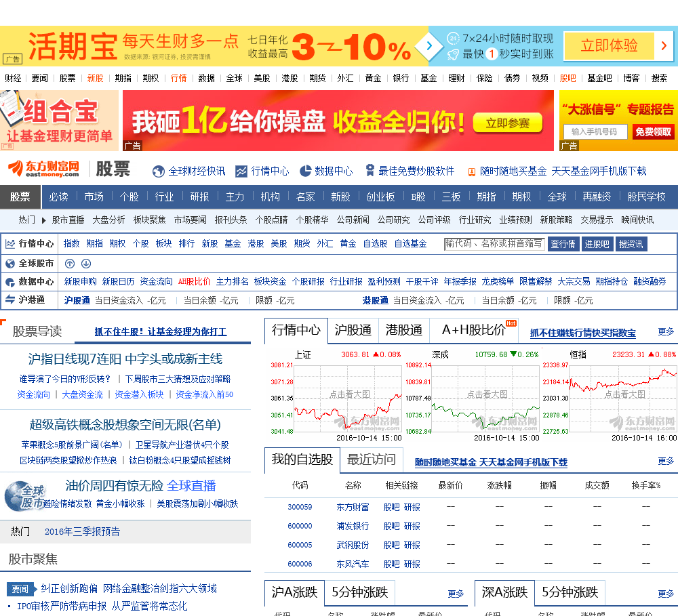Switch to 5分钟涨跌 tab beside 沪A涨跌

(360, 592)
